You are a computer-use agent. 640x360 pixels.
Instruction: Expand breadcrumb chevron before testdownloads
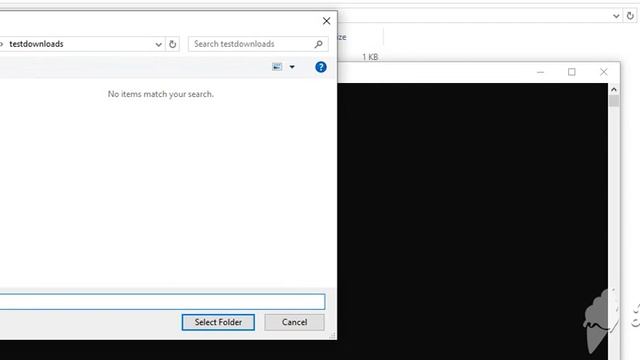point(2,44)
